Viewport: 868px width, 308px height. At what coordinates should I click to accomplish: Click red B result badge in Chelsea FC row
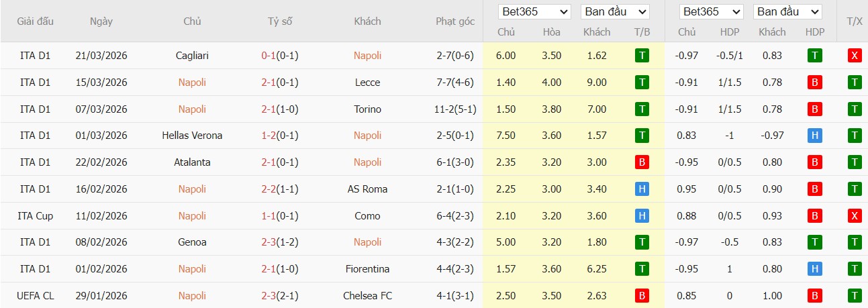(642, 296)
